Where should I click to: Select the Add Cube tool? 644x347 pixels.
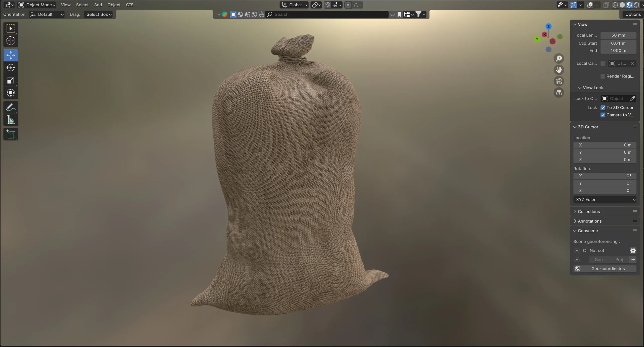pos(11,134)
